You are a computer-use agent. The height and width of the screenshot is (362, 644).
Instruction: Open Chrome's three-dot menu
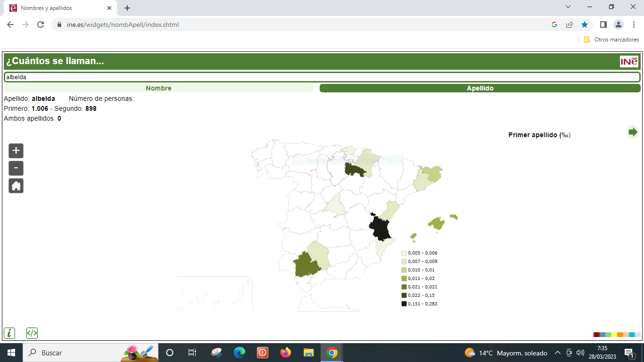point(634,25)
